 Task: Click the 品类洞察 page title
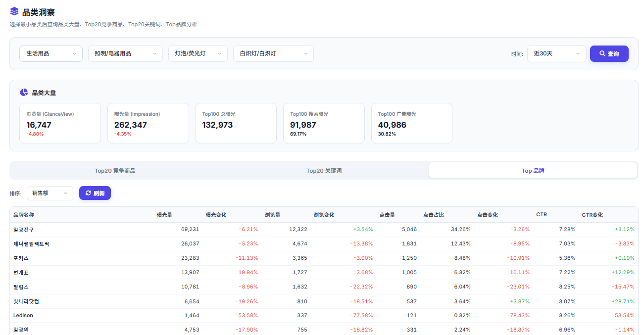pyautogui.click(x=39, y=12)
